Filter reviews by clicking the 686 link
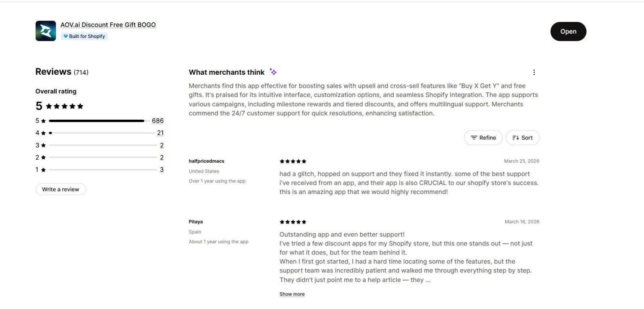The height and width of the screenshot is (309, 644). click(x=158, y=121)
